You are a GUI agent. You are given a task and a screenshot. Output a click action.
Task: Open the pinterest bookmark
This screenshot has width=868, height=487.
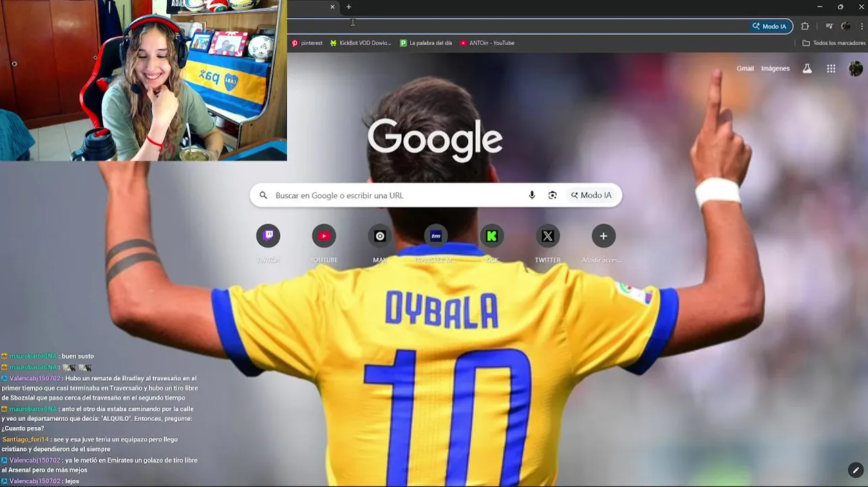[x=306, y=43]
